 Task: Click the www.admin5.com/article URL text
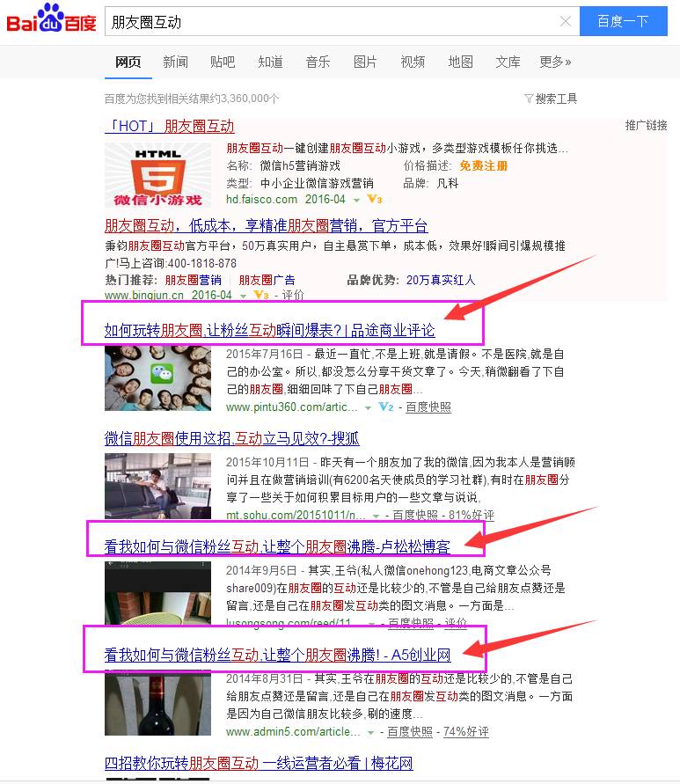pos(293,732)
